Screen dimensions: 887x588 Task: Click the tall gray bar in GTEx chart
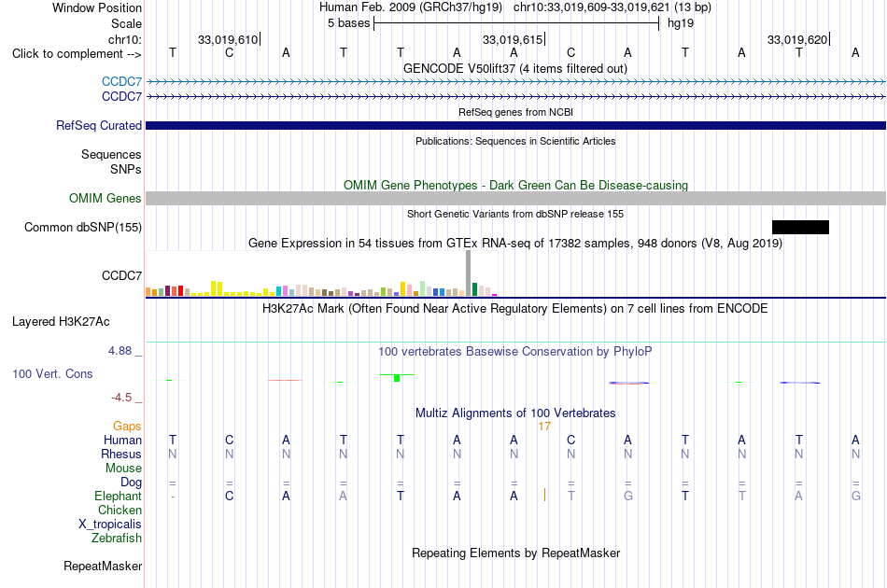point(469,273)
